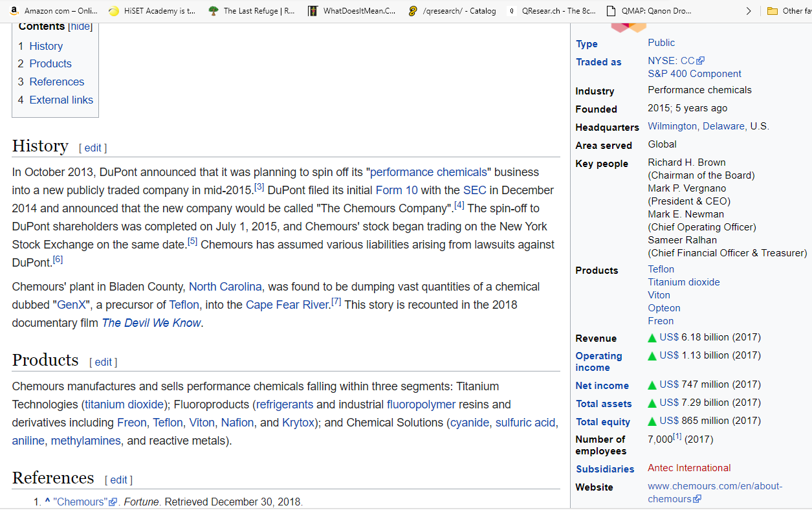Open the performance chemicals link in History

click(x=428, y=172)
